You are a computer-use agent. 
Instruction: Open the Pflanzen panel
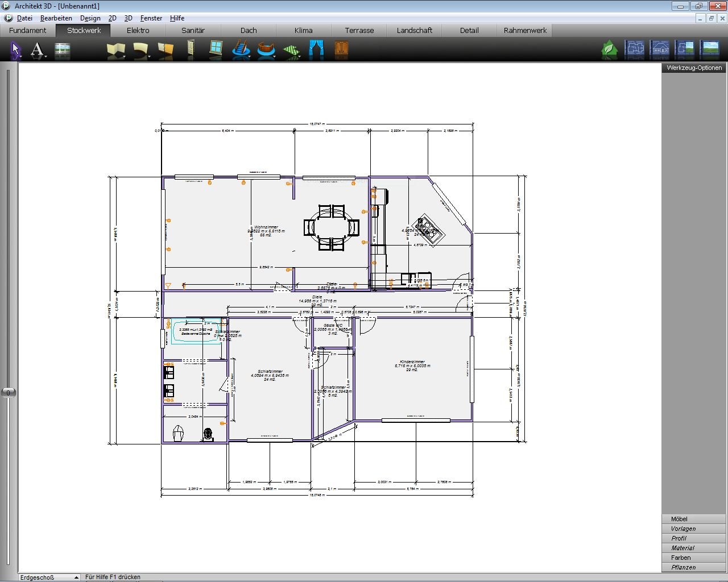pos(693,567)
